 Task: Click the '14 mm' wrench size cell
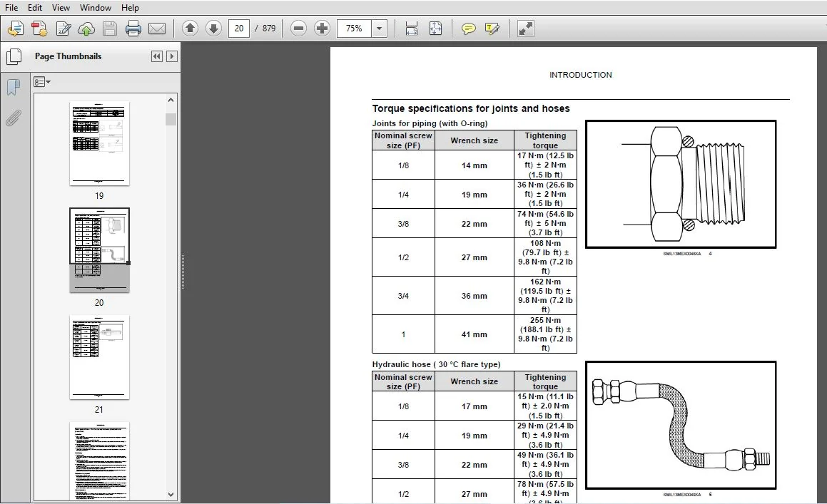point(475,165)
